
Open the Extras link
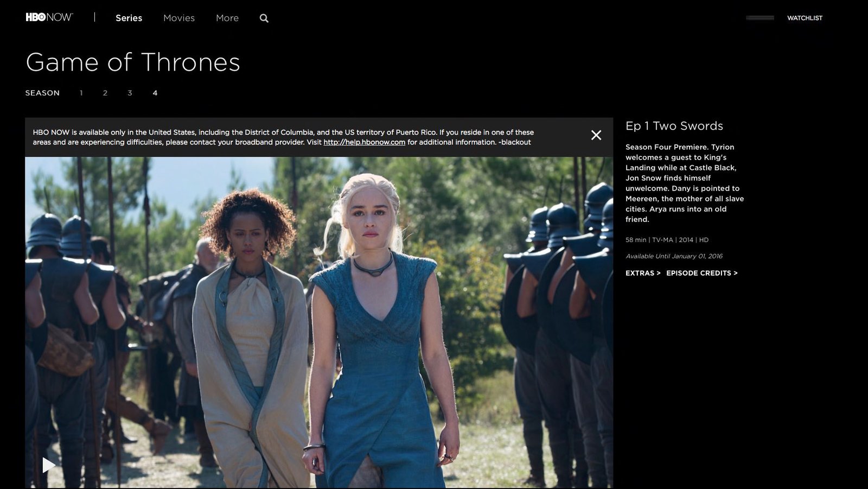tap(643, 273)
